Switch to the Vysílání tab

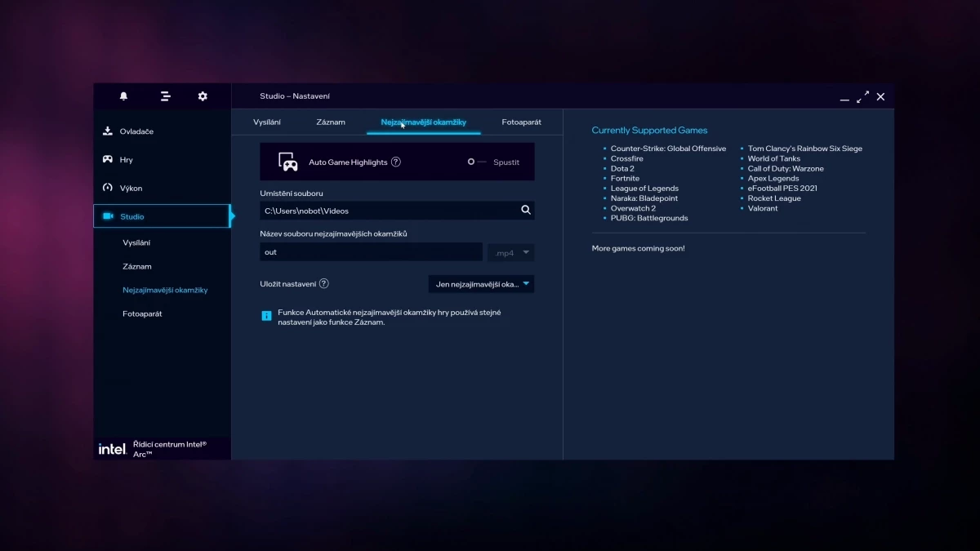click(x=267, y=122)
